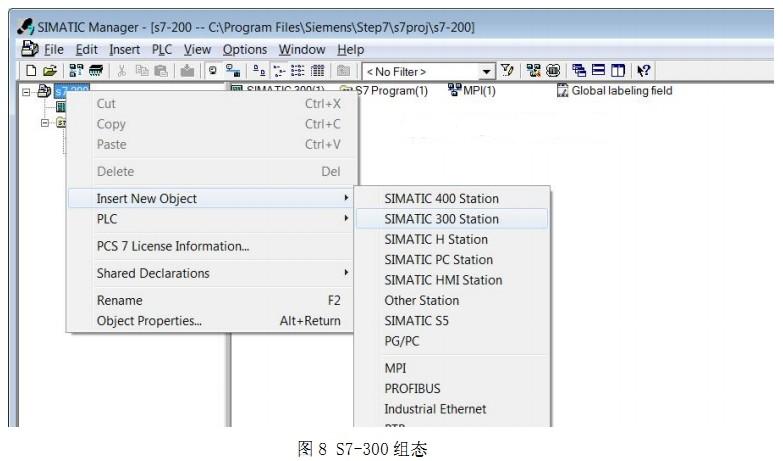The image size is (783, 461).
Task: Create a new project with toolbar icon
Action: pos(31,70)
